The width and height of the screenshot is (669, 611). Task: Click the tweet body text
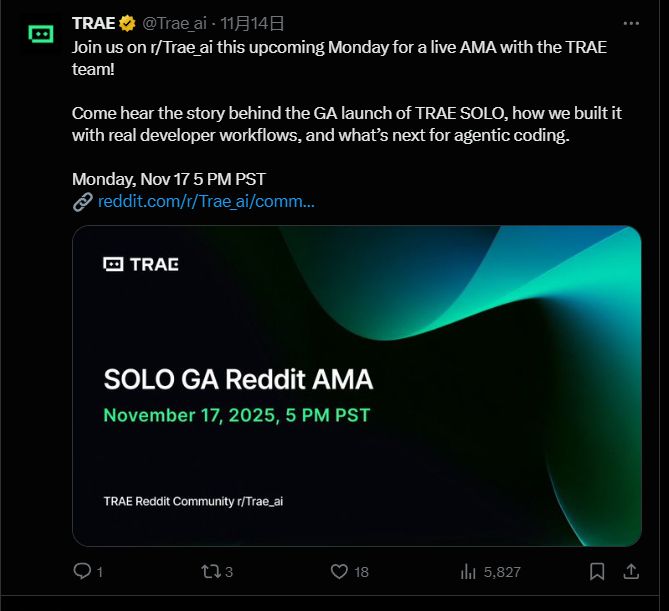340,113
